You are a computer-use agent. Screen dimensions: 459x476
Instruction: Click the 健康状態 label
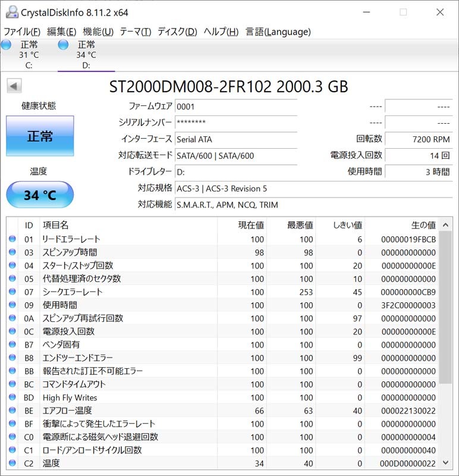39,106
